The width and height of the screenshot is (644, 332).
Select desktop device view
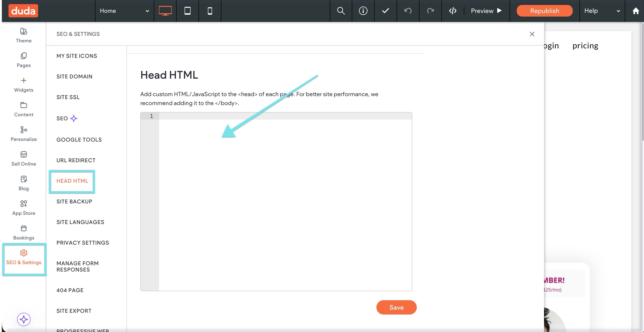165,11
